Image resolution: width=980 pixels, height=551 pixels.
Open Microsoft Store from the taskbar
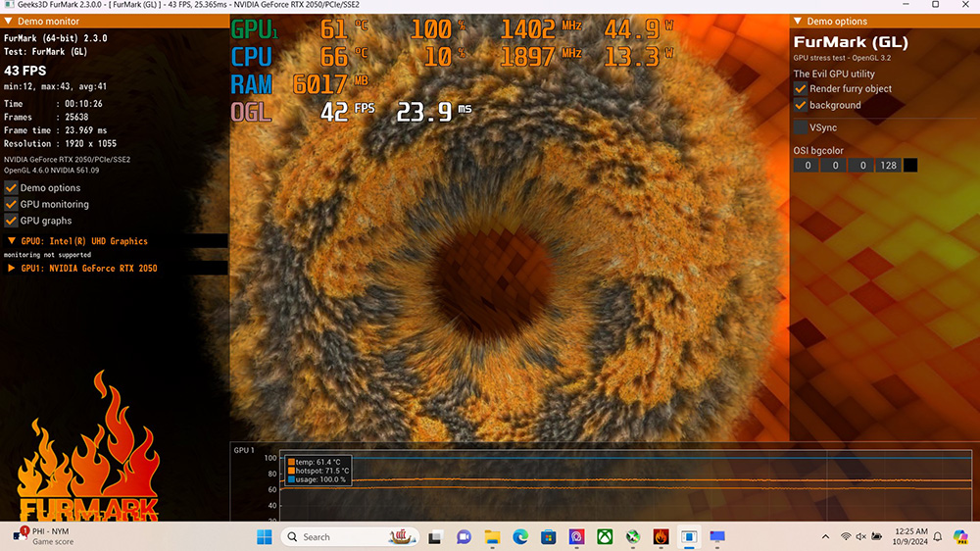[548, 536]
